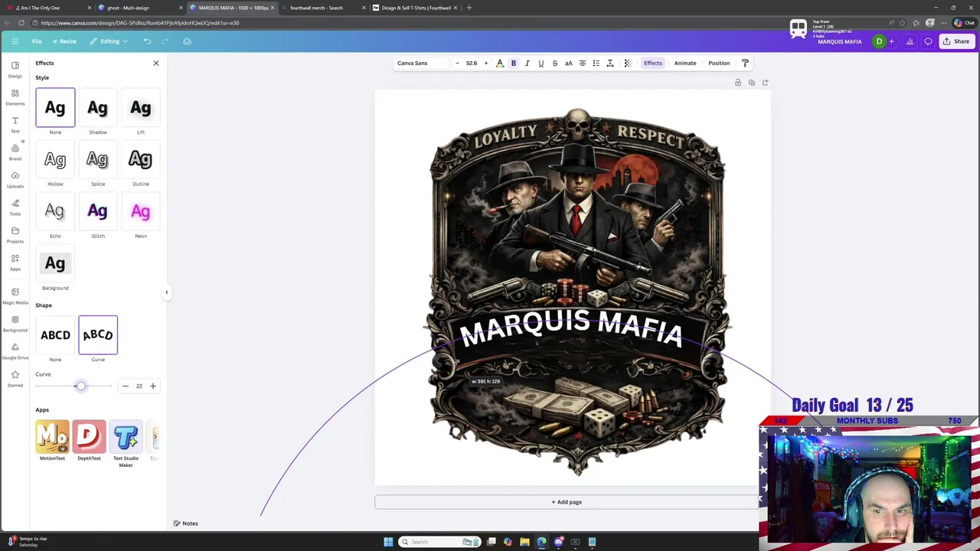Viewport: 980px width, 551px height.
Task: Lock the page
Action: pyautogui.click(x=738, y=83)
